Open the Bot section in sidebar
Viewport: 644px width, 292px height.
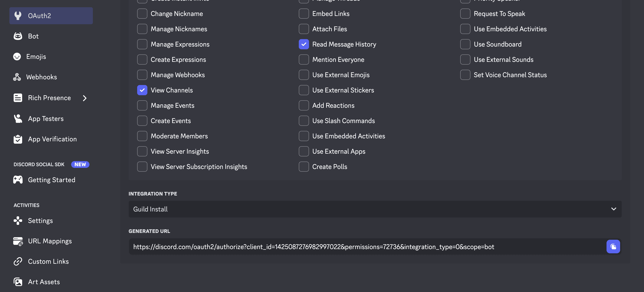click(33, 36)
